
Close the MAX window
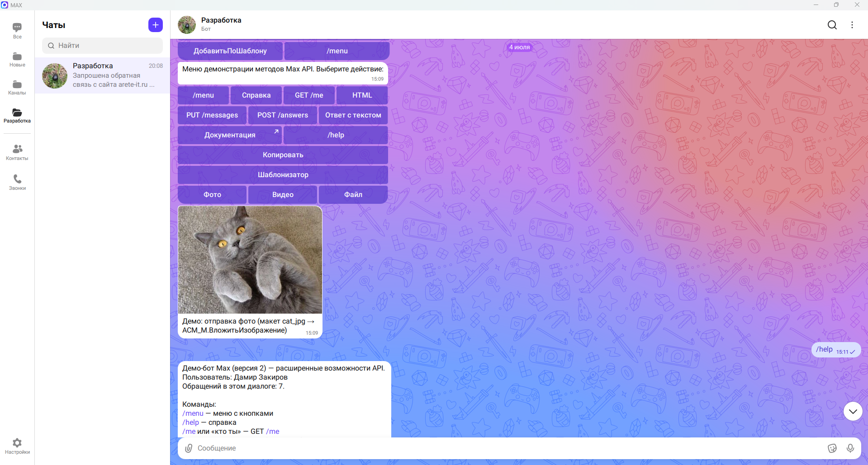857,5
